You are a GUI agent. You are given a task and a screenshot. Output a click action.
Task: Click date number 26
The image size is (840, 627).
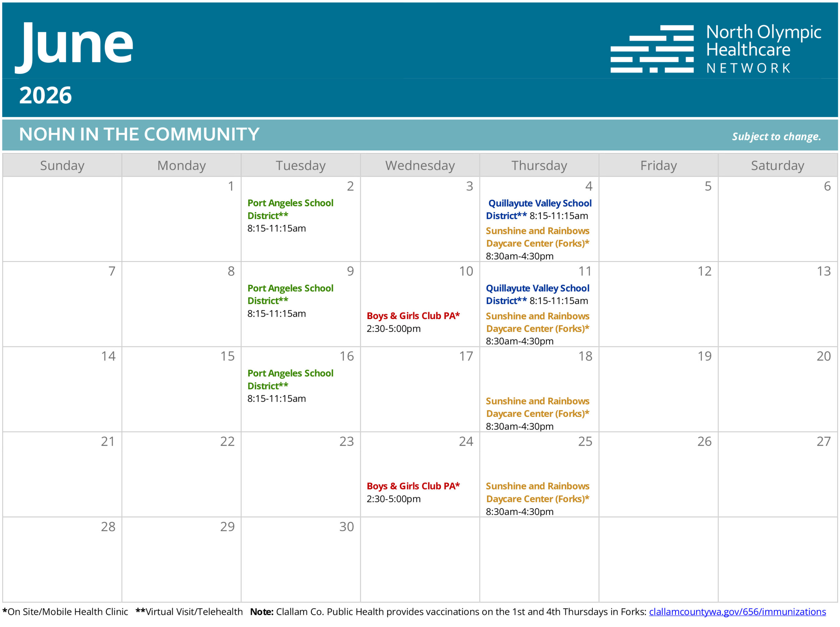(x=704, y=441)
